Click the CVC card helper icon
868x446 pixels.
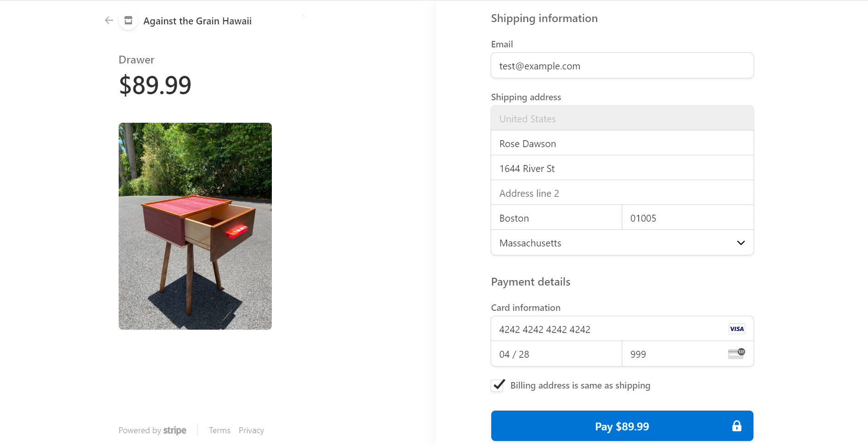tap(736, 354)
